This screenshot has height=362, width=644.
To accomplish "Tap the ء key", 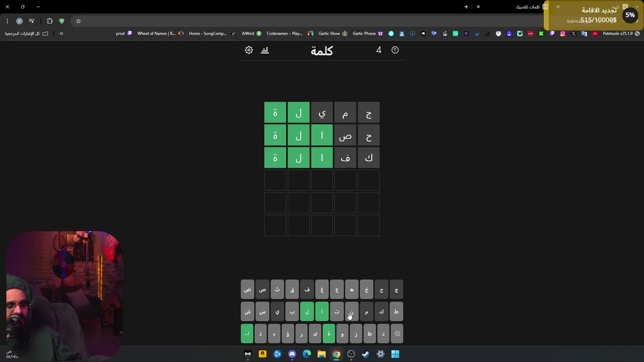I will pos(274,333).
